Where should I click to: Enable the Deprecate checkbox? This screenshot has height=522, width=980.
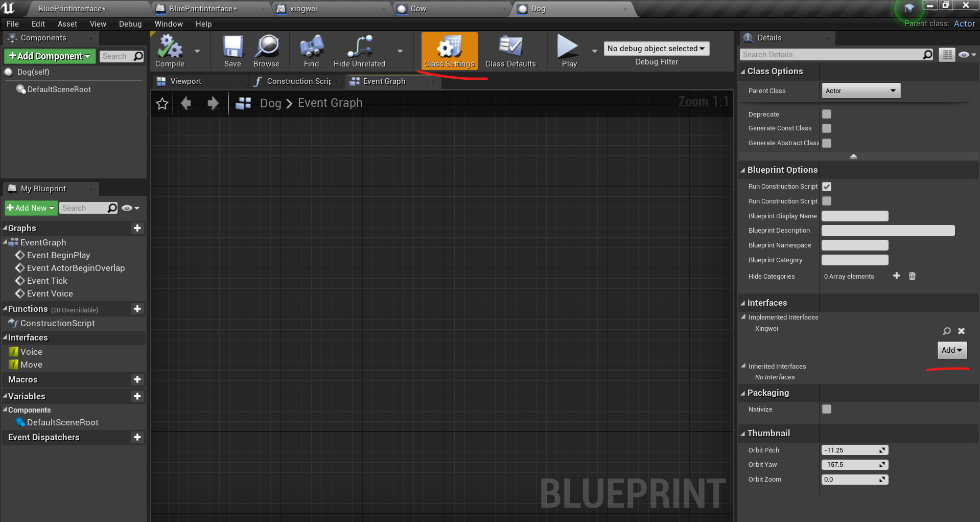pyautogui.click(x=827, y=114)
